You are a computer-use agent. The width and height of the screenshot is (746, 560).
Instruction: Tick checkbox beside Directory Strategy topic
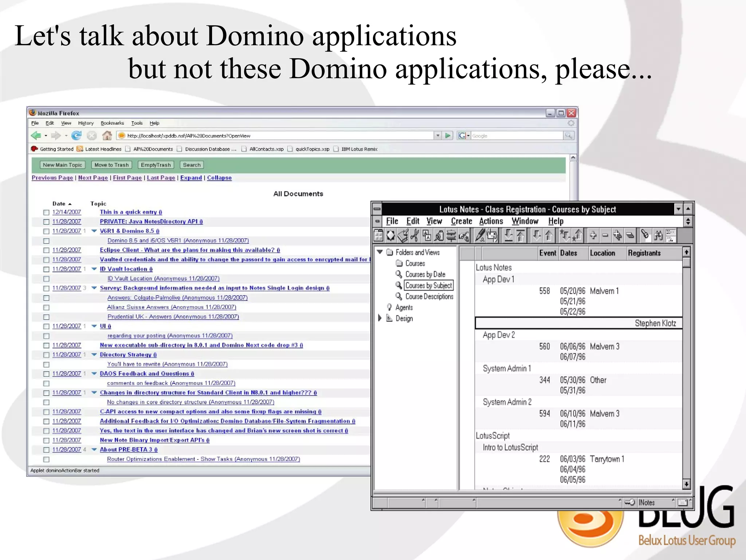point(46,355)
